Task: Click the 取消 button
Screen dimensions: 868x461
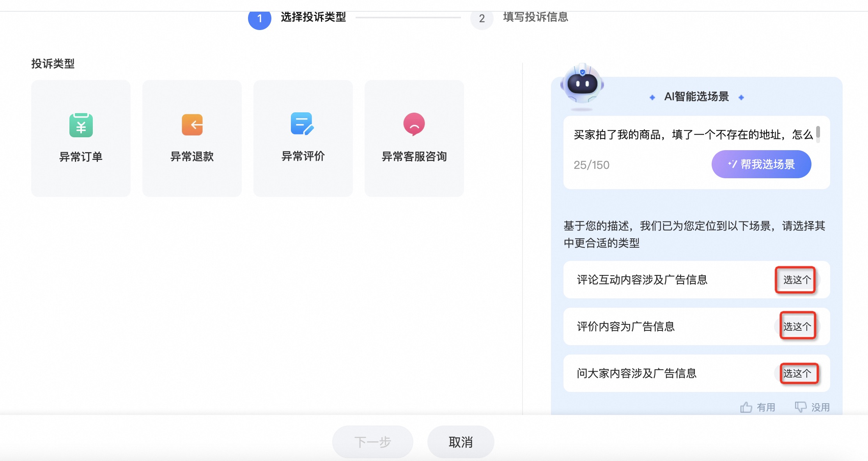Action: (461, 442)
